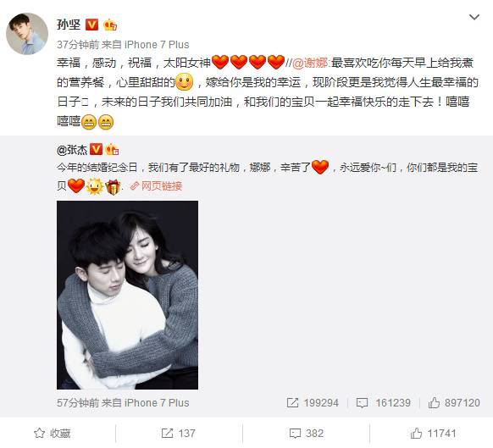Screen dimensions: 493x448
Task: Open the 网页链接 web link
Action: tap(156, 186)
